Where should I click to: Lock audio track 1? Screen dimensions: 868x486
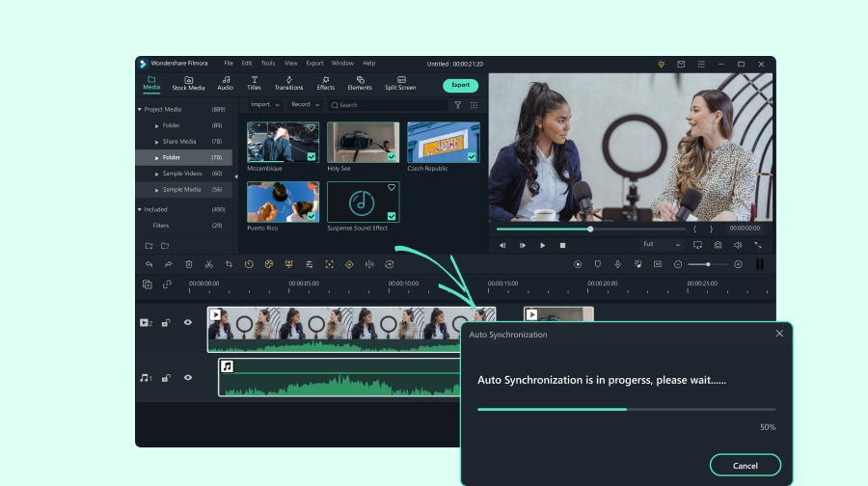(x=166, y=378)
